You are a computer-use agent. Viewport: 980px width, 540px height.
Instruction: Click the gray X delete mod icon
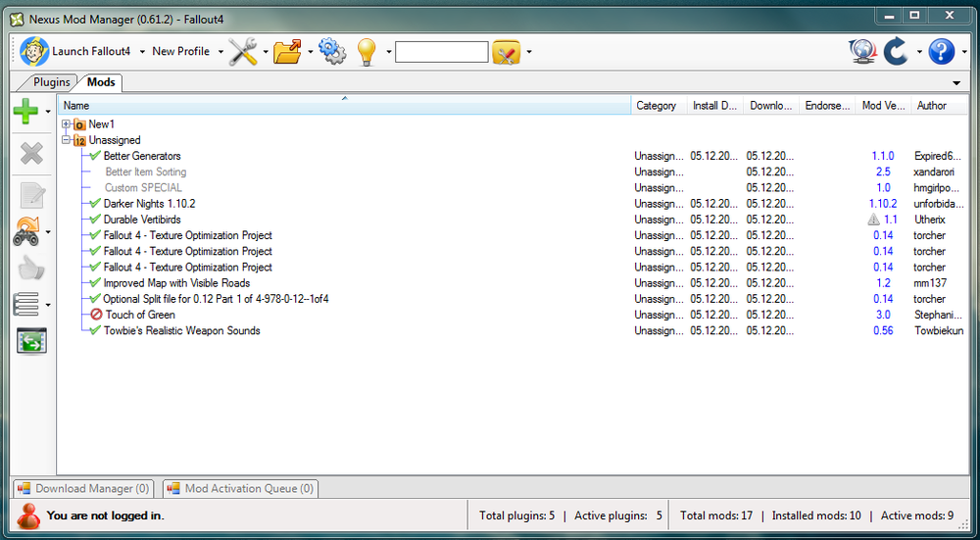[31, 153]
